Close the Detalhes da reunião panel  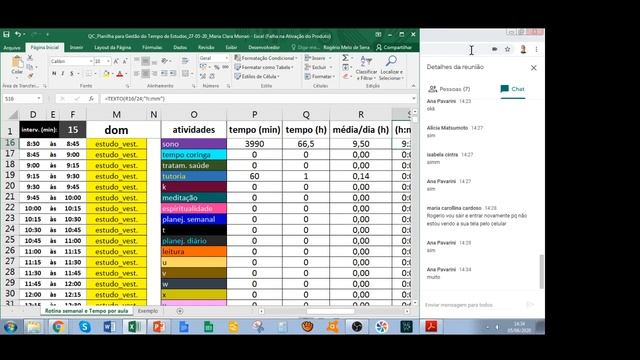[x=533, y=68]
